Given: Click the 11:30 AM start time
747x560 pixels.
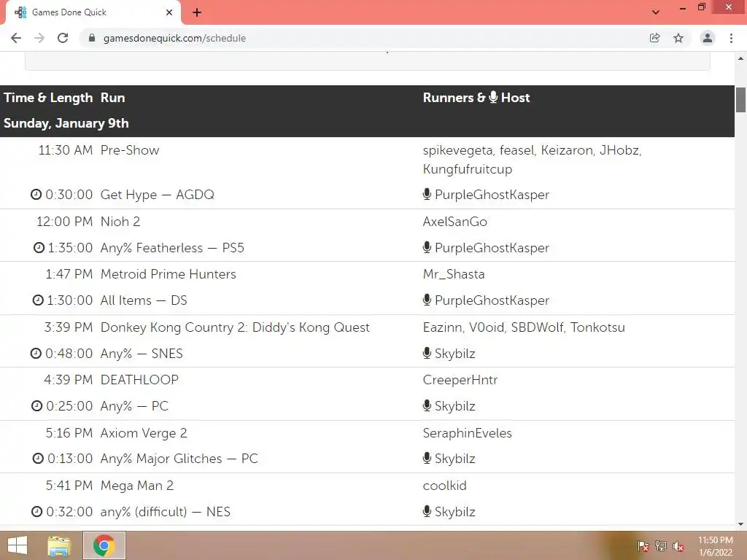Looking at the screenshot, I should pyautogui.click(x=65, y=150).
